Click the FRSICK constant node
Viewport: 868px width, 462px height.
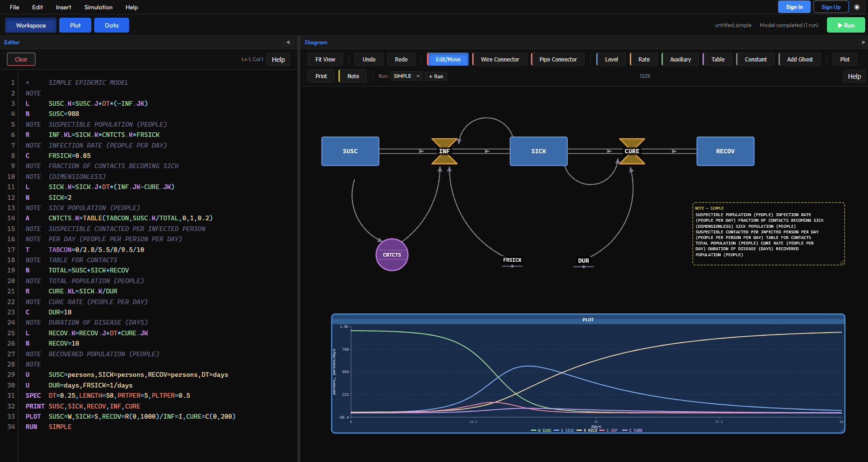(512, 261)
